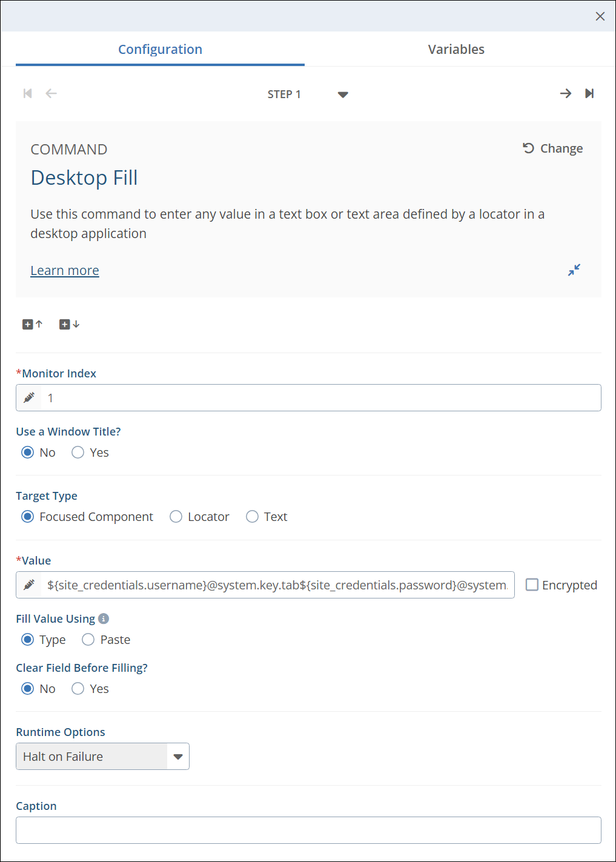Select Paste for Fill Value Using
Image resolution: width=616 pixels, height=862 pixels.
point(88,640)
